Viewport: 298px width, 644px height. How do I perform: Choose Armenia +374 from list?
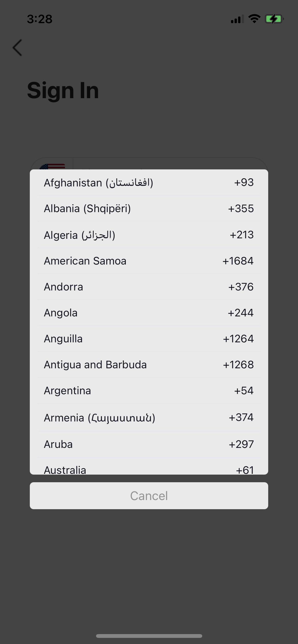pos(149,418)
